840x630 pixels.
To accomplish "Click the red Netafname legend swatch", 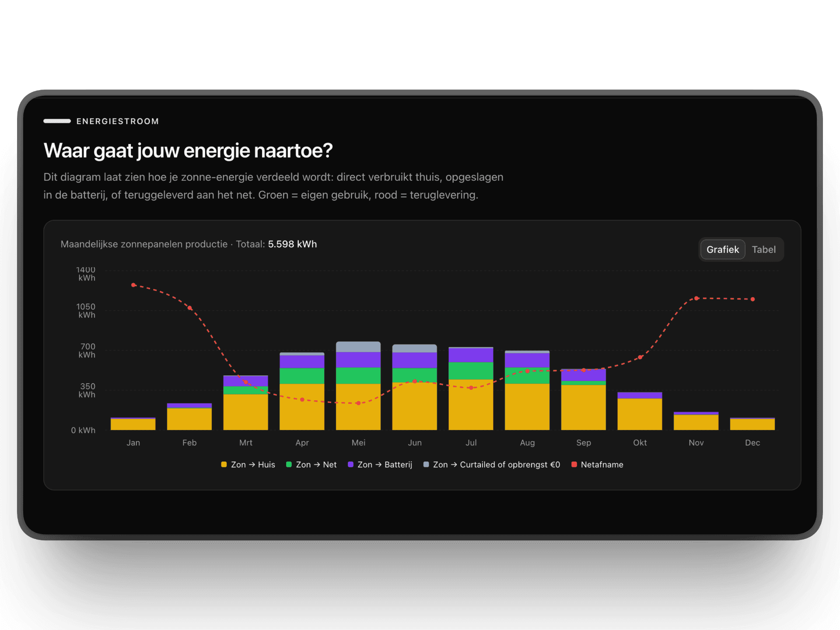I will tap(574, 465).
